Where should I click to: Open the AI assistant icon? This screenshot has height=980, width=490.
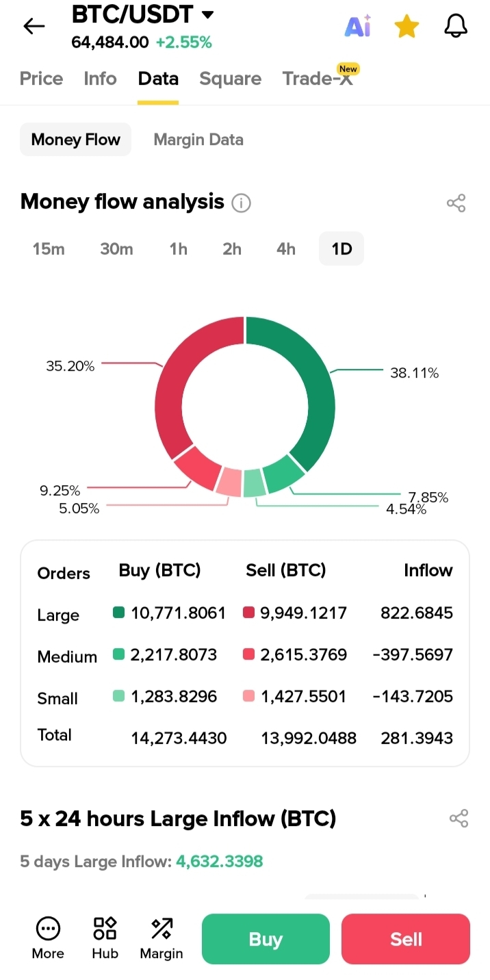[x=358, y=26]
